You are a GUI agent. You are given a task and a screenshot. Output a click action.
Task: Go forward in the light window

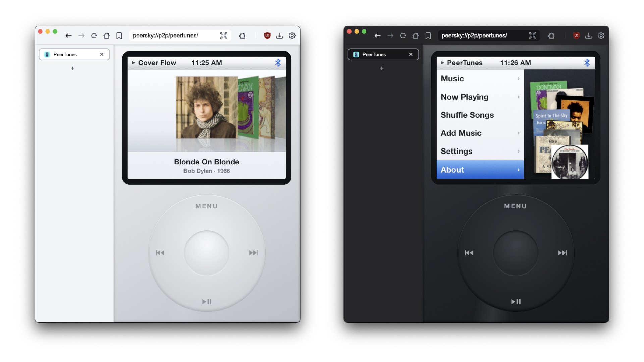(82, 36)
